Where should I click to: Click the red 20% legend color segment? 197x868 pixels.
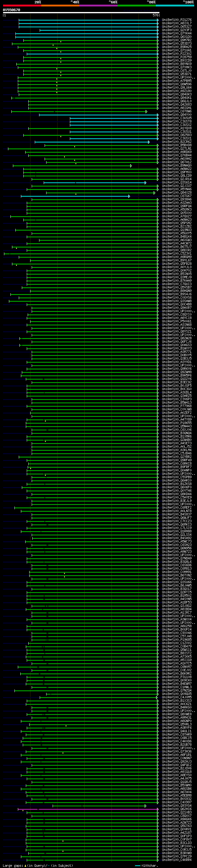22,6
